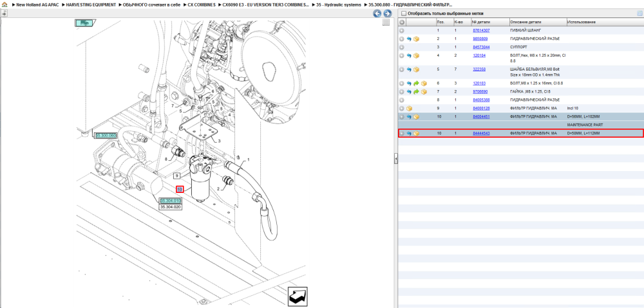Click the add-all plus icon in table header

402,22
